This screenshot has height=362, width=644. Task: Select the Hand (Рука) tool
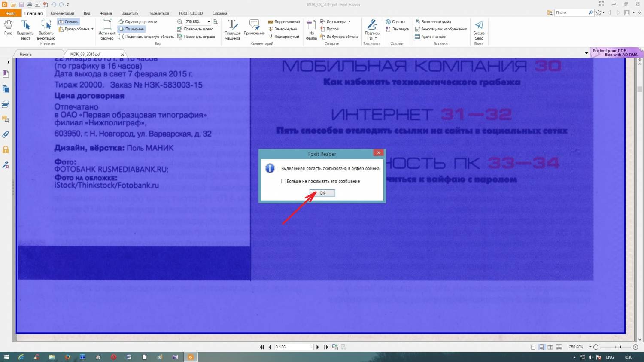tap(8, 27)
